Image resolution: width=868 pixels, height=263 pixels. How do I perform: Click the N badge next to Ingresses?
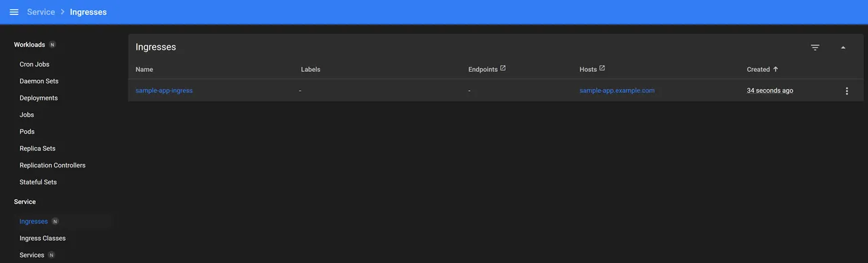pos(56,221)
